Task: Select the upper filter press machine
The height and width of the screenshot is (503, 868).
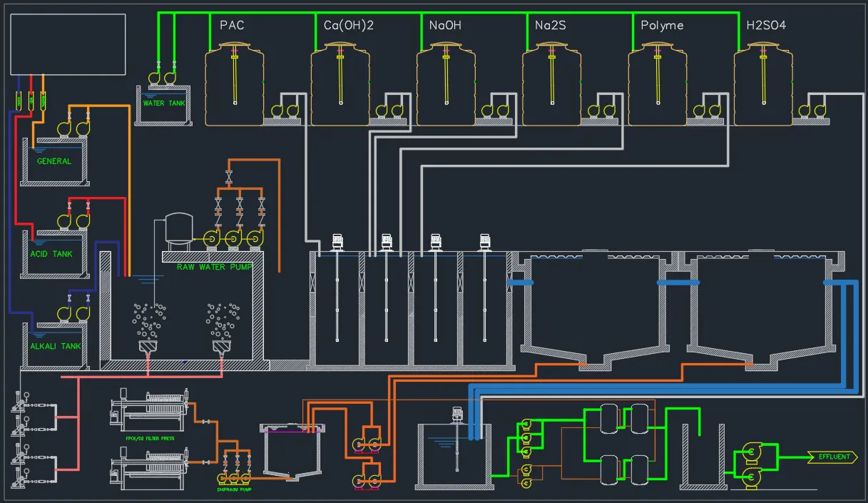Action: click(150, 410)
